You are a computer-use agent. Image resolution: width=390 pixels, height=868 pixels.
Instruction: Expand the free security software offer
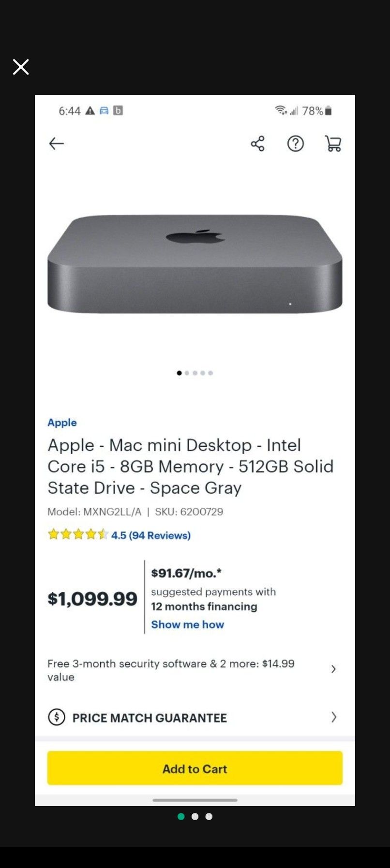(333, 669)
